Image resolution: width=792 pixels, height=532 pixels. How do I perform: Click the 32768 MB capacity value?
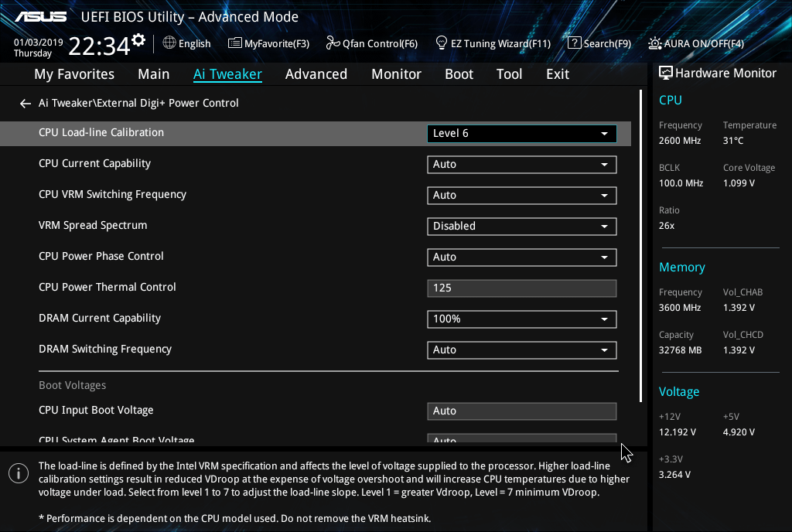point(680,350)
